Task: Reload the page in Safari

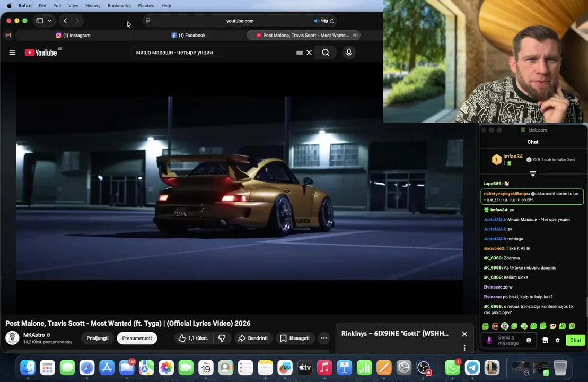Action: coord(332,21)
